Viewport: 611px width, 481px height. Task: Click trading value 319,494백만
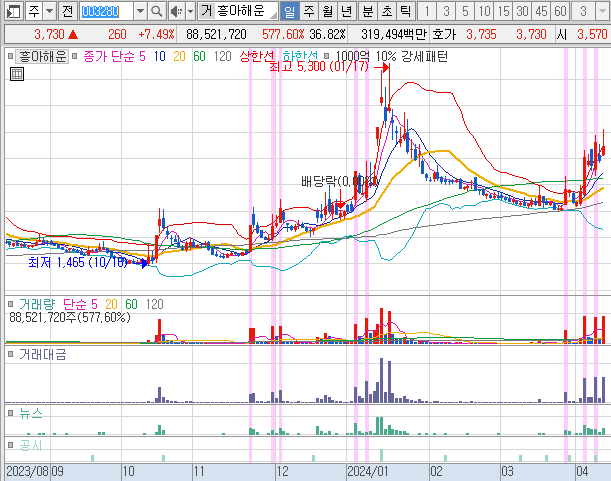394,34
